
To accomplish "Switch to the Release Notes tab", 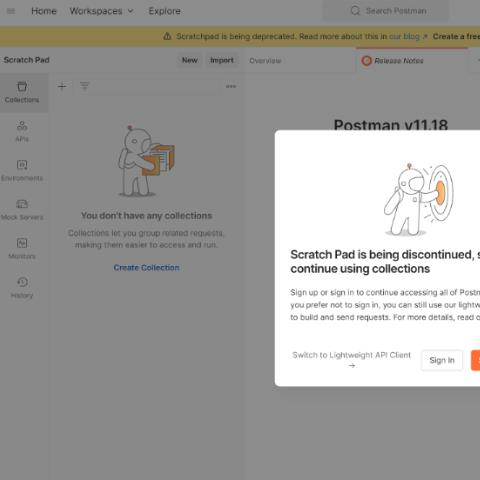I will 393,61.
